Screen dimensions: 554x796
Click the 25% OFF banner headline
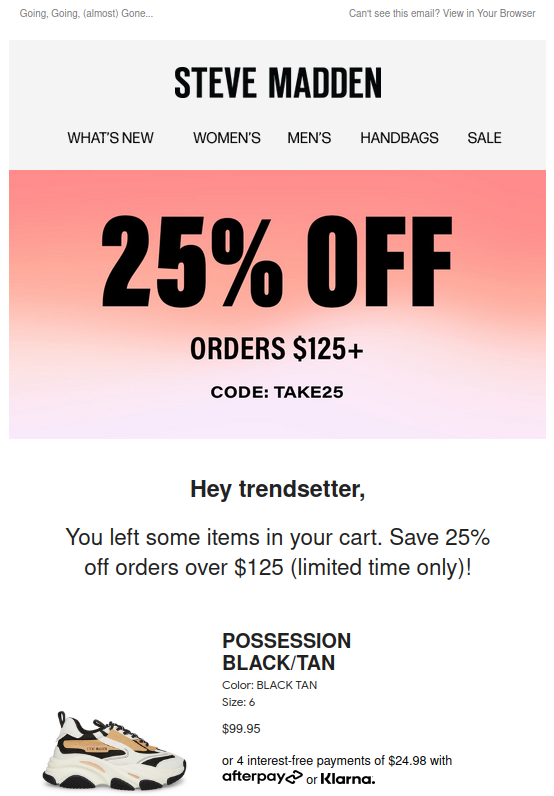(x=277, y=261)
